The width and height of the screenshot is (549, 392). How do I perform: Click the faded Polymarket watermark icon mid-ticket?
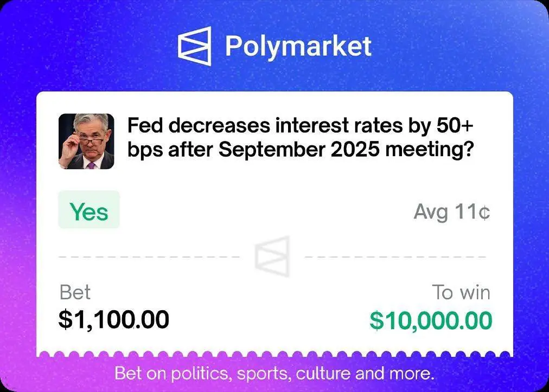272,256
